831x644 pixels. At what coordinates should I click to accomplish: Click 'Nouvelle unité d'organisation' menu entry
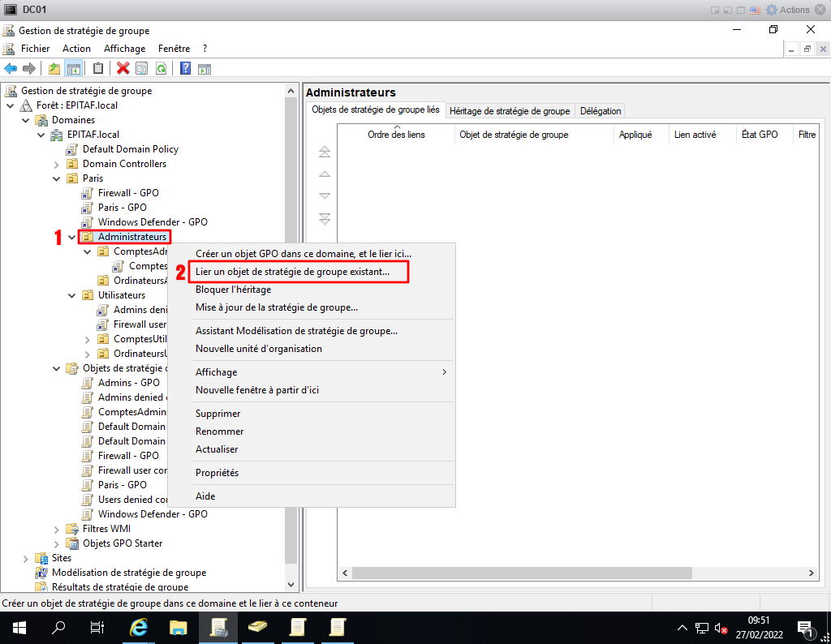coord(258,349)
